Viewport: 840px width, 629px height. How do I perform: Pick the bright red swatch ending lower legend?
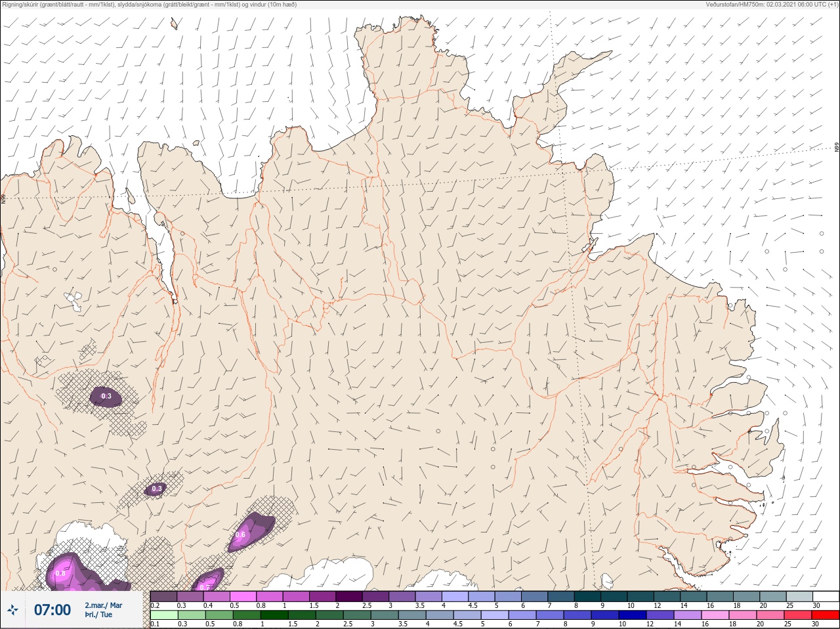pyautogui.click(x=825, y=615)
